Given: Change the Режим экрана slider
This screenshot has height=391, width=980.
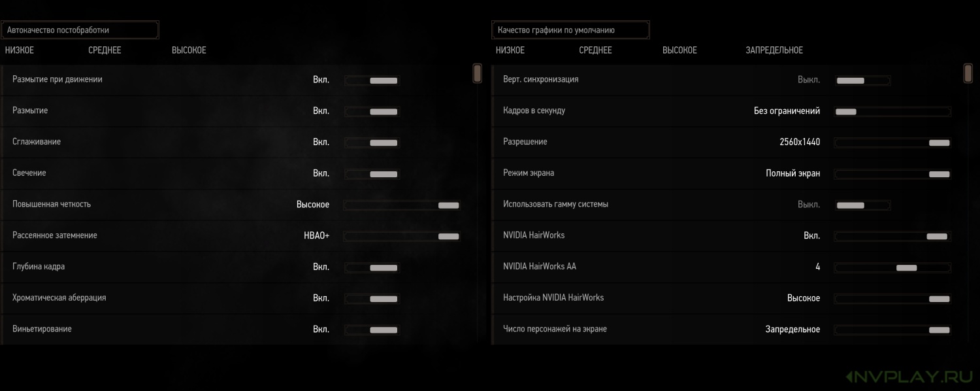Looking at the screenshot, I should click(892, 174).
